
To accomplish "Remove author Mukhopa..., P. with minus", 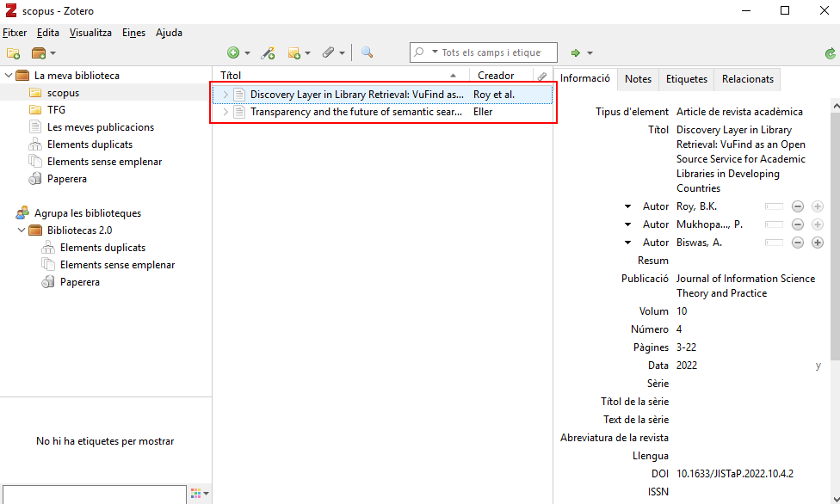I will [x=798, y=224].
